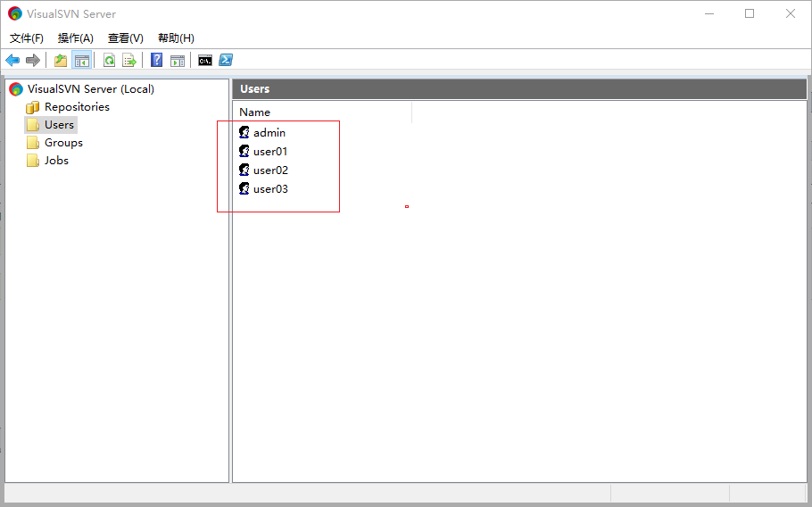The image size is (812, 507).
Task: Open the 文件(F) menu
Action: pos(27,38)
